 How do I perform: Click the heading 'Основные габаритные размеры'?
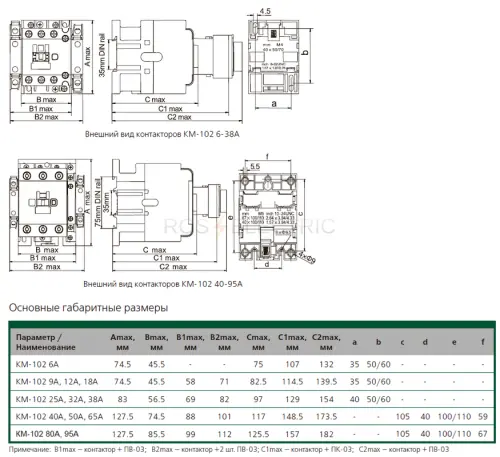point(88,307)
